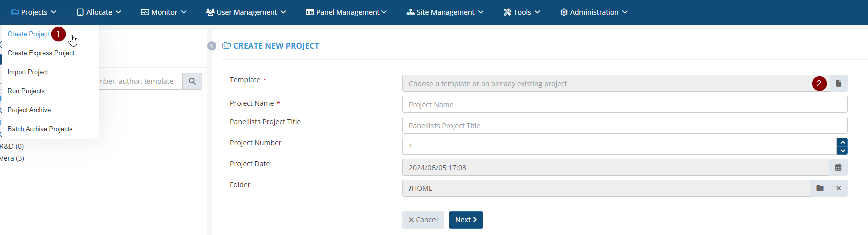Click the template file chooser icon
Viewport: 868px width, 235px height.
[x=838, y=83]
